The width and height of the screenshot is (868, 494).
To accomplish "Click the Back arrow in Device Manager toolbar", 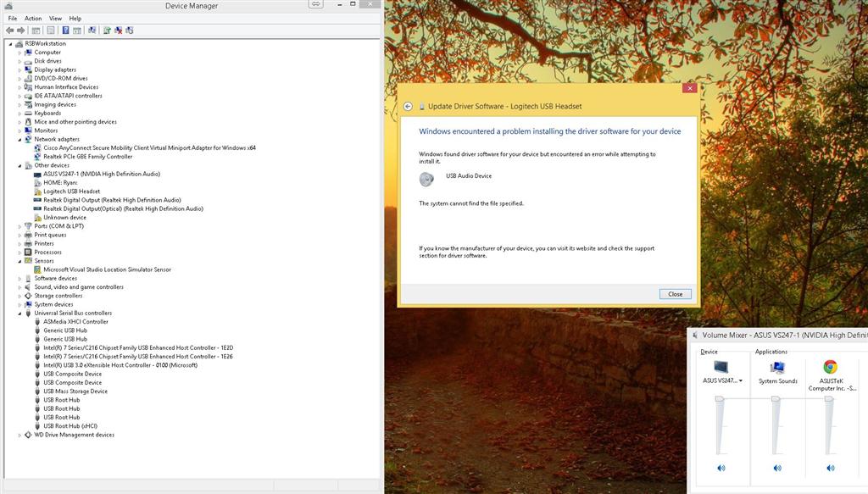I will (10, 31).
